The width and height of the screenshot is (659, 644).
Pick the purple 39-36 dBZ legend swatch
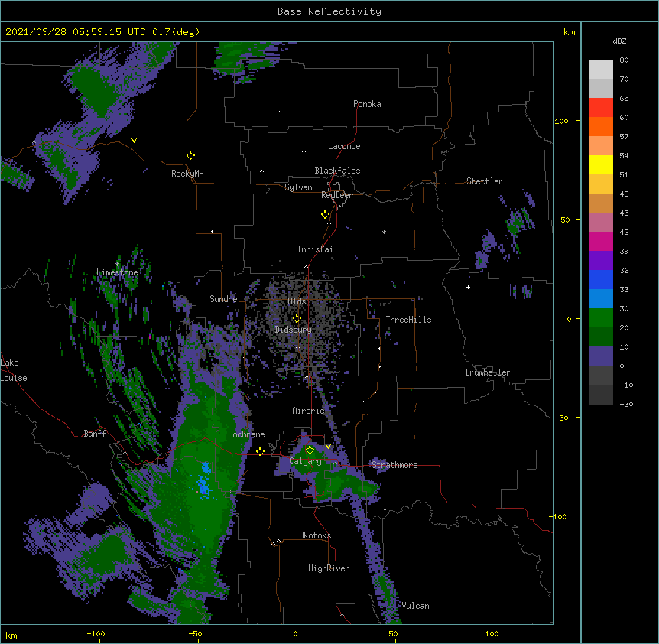click(601, 260)
